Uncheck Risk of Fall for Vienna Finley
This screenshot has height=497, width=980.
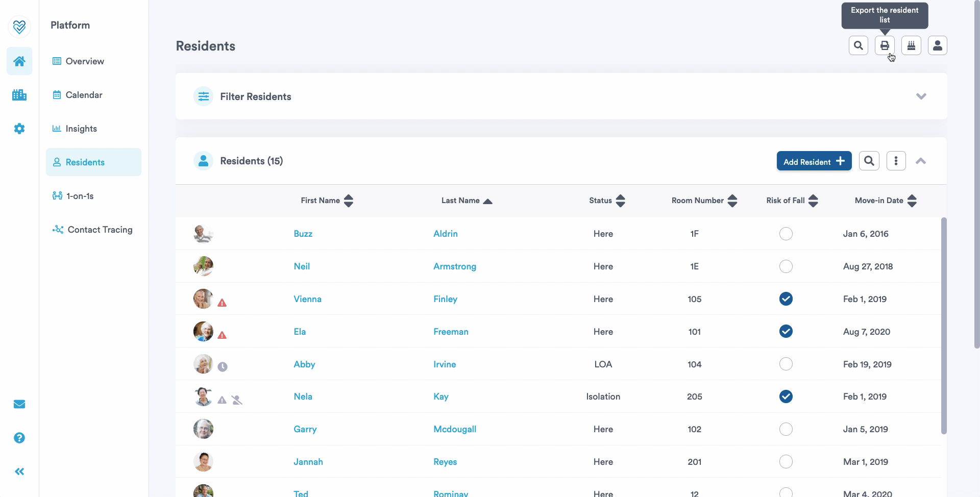(786, 299)
